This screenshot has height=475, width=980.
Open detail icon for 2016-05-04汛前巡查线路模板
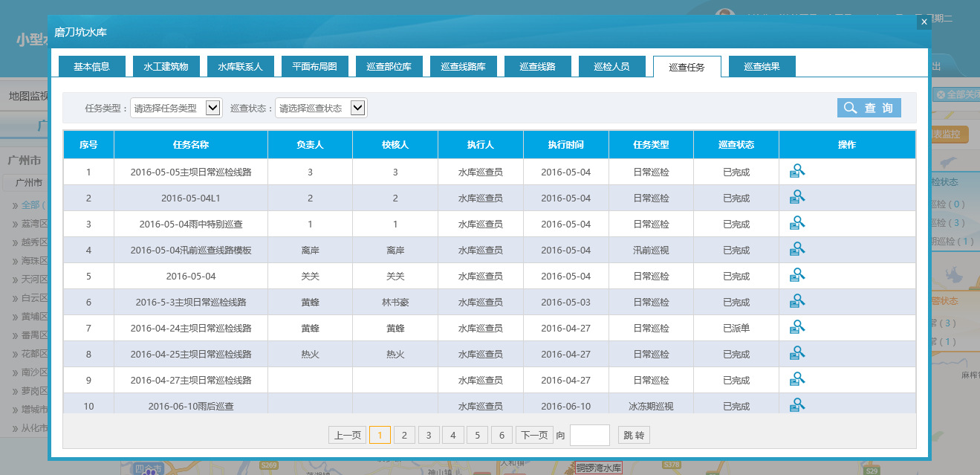tap(797, 250)
